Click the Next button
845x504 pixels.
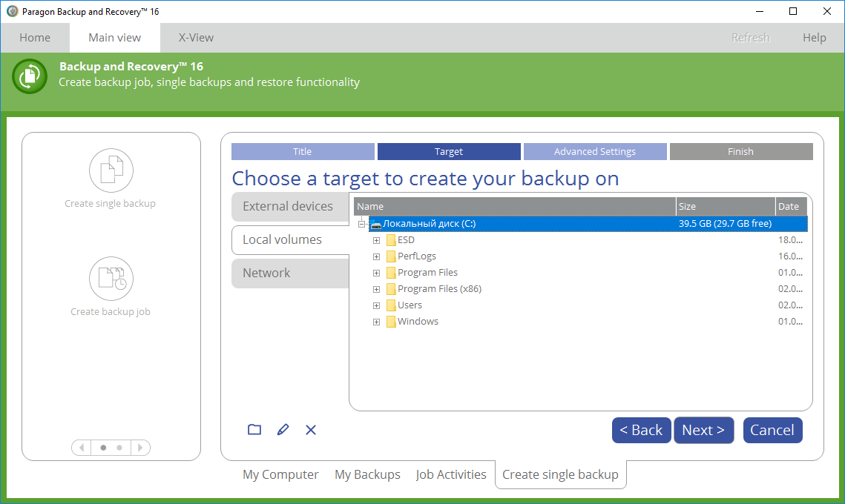(x=704, y=430)
